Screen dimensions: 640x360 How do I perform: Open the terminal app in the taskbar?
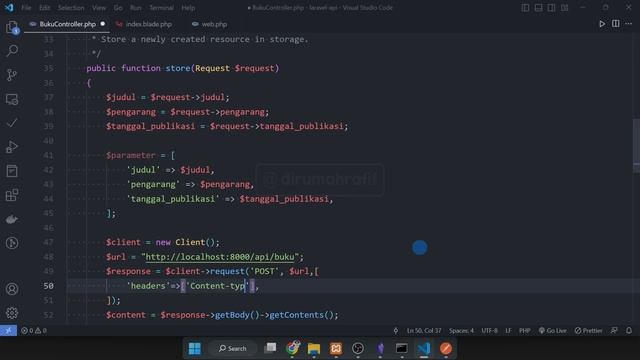(x=402, y=348)
